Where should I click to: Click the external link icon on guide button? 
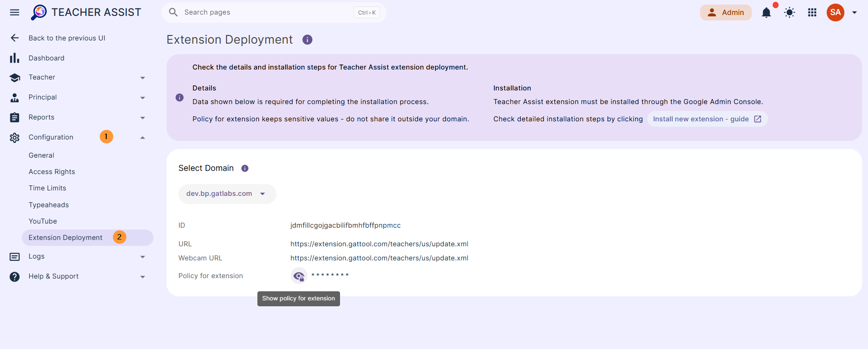758,119
